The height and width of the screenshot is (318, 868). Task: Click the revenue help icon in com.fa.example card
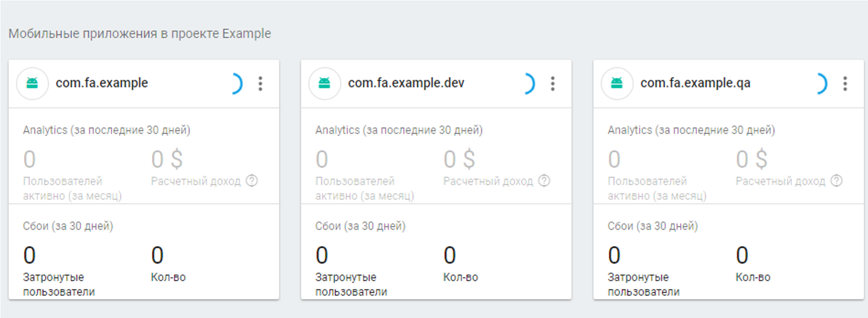point(252,181)
